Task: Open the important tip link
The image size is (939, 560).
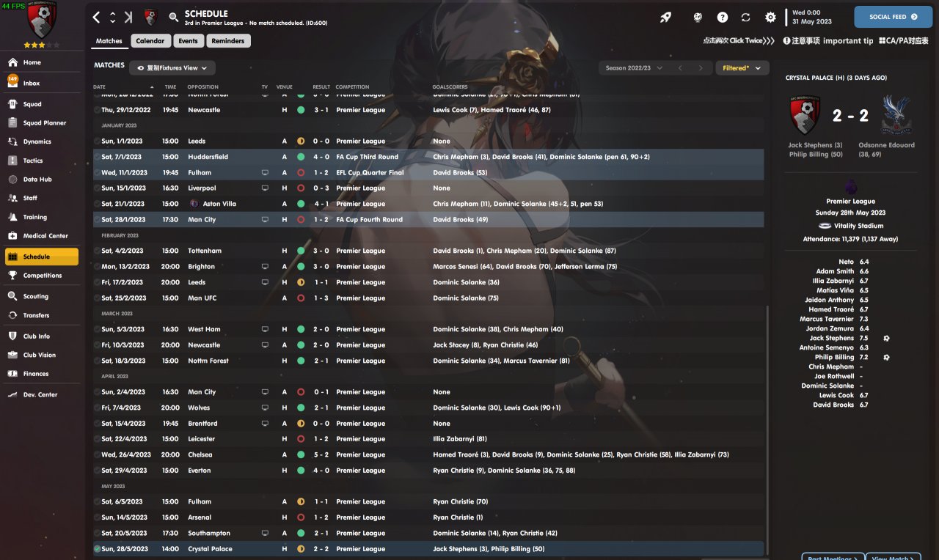Action: [828, 41]
